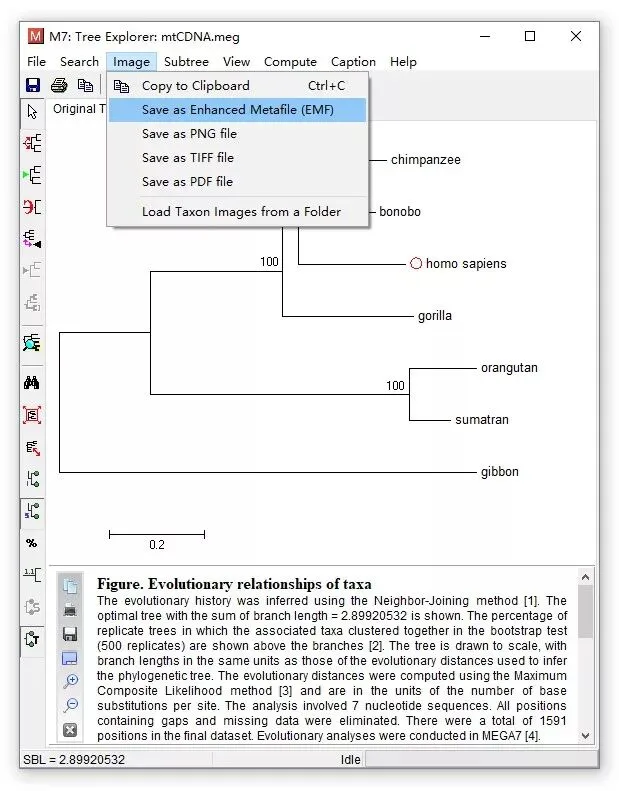The image size is (619, 791).
Task: Select the gibbon taxon label
Action: [x=499, y=472]
